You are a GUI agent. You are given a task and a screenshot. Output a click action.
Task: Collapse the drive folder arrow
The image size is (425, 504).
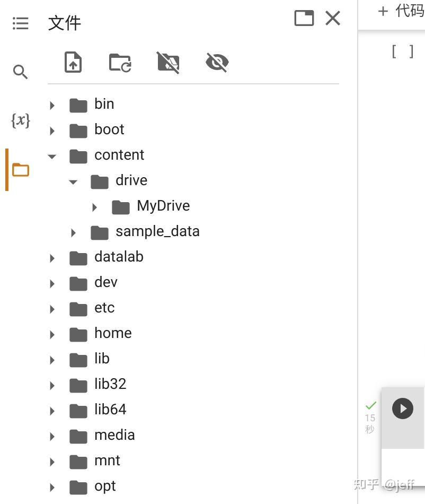point(73,181)
